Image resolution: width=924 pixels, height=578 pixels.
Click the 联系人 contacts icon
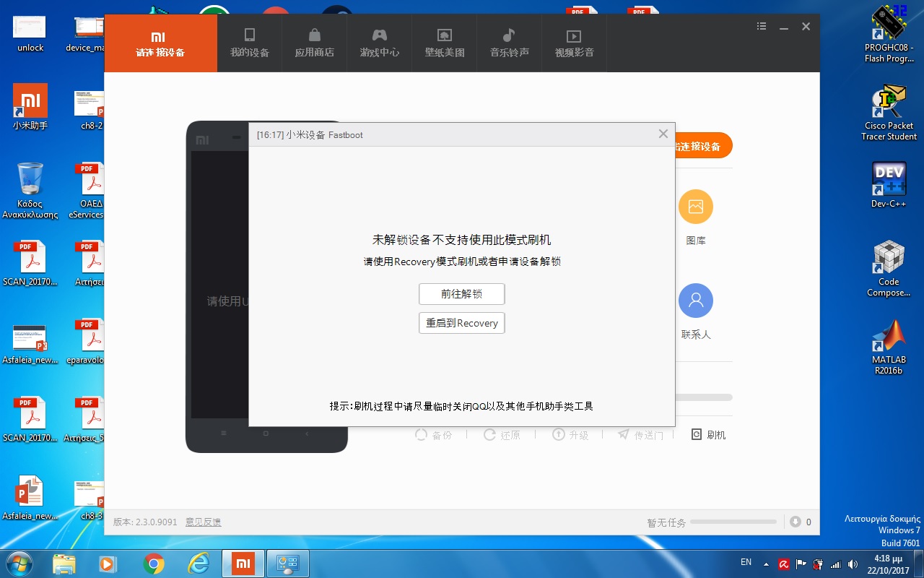pos(695,301)
